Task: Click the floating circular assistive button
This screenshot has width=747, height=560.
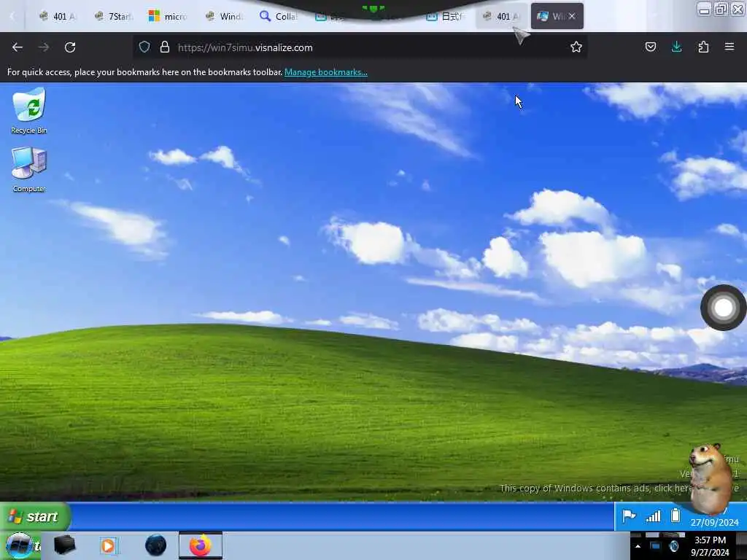Action: (x=723, y=308)
